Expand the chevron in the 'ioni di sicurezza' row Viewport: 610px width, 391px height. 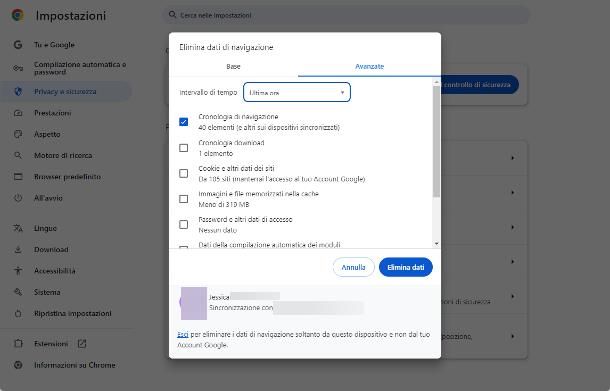tap(513, 296)
